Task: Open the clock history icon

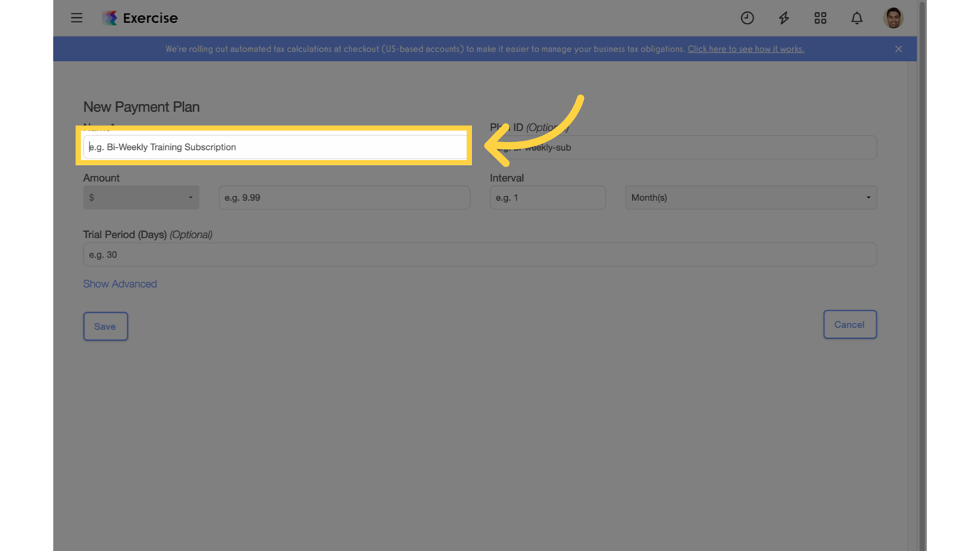Action: (747, 18)
